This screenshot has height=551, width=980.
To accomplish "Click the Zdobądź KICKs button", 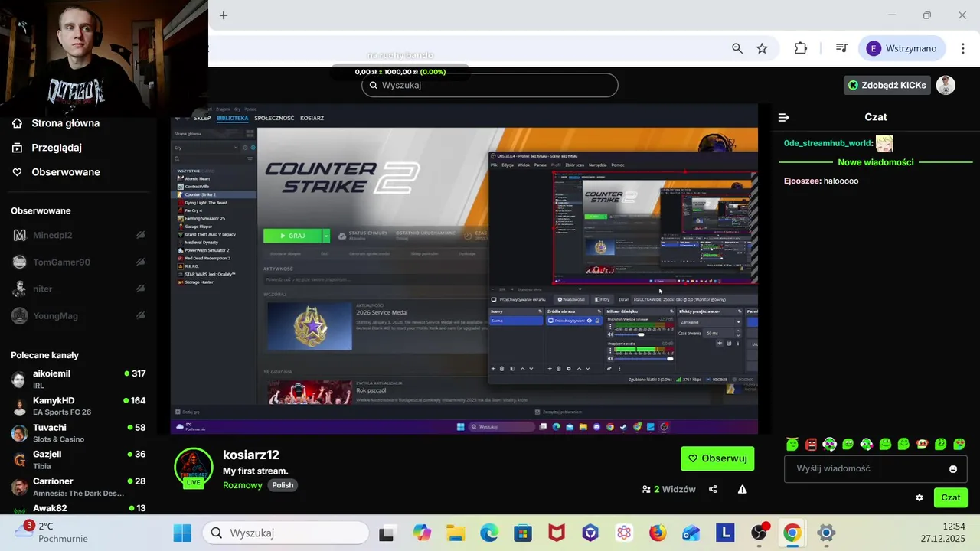I will tap(887, 85).
